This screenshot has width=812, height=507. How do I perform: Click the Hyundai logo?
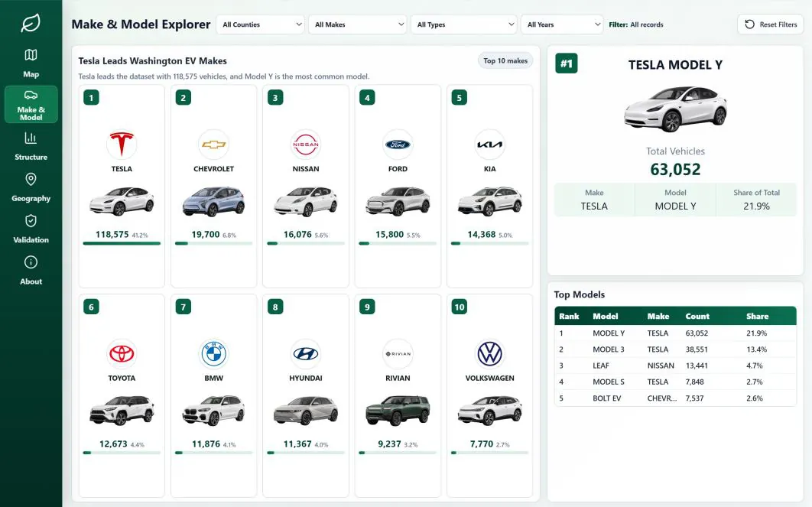(306, 354)
